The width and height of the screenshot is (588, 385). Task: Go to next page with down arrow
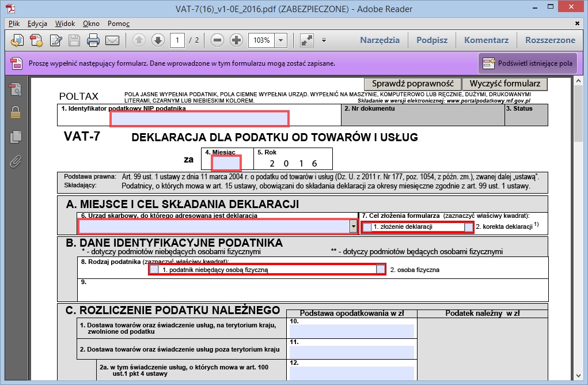tap(158, 40)
